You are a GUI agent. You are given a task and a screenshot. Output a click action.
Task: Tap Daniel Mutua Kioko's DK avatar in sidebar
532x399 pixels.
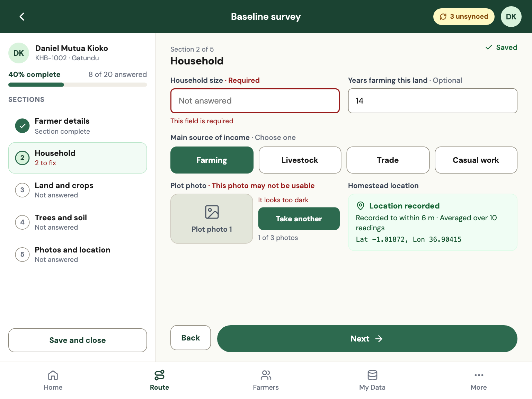[19, 53]
